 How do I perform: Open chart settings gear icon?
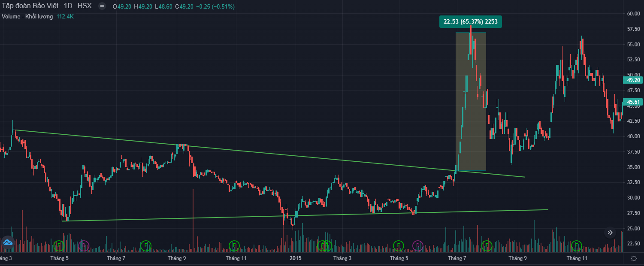[634, 258]
